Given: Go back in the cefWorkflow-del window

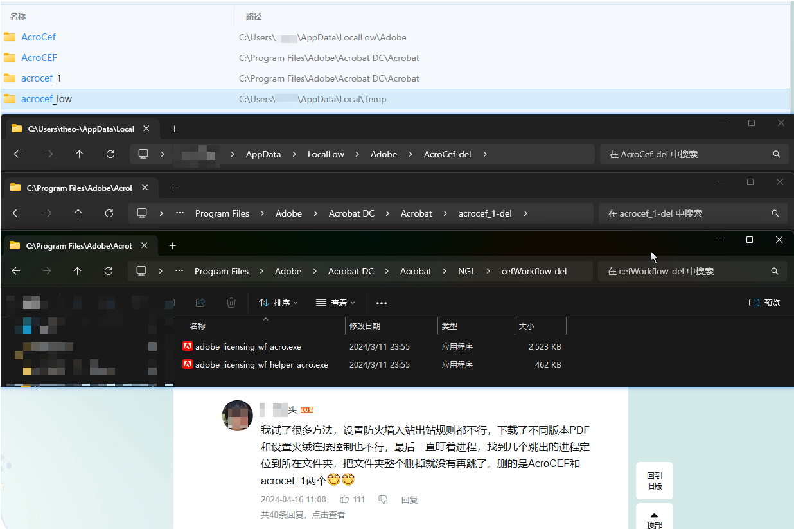Looking at the screenshot, I should [x=16, y=271].
